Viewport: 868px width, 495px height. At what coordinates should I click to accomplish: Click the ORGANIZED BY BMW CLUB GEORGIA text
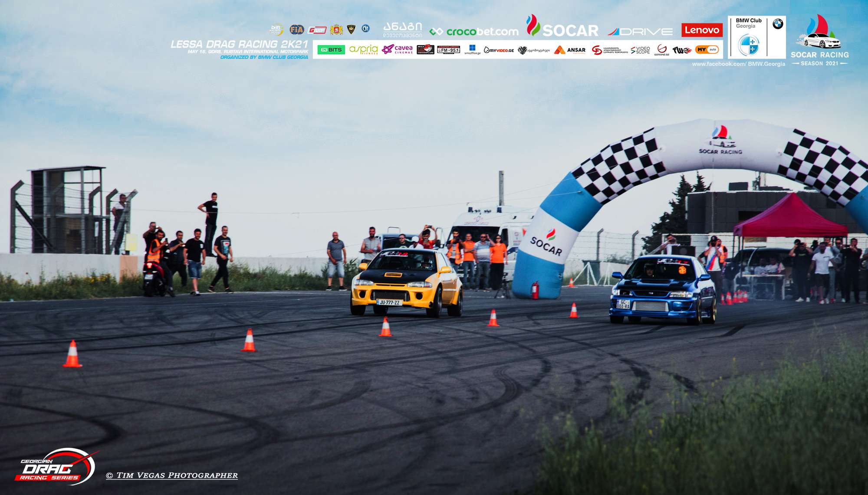[x=264, y=57]
